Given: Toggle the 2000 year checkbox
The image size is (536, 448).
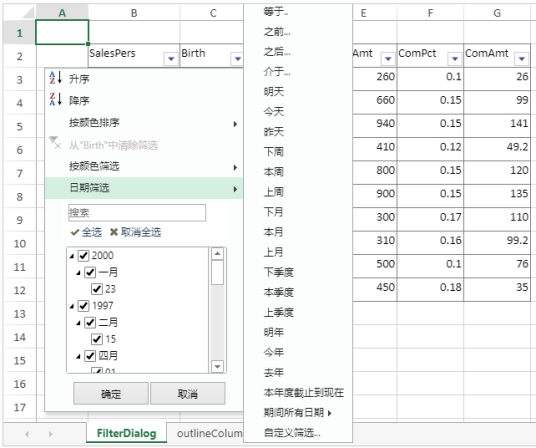Looking at the screenshot, I should tap(84, 255).
